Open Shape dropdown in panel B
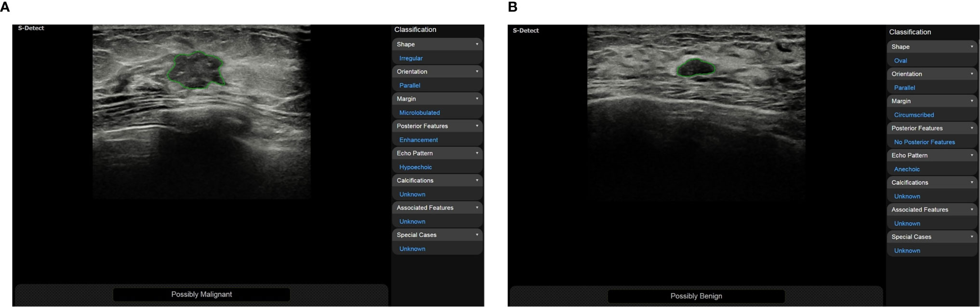Screen dimensions: 980x307 pyautogui.click(x=932, y=47)
